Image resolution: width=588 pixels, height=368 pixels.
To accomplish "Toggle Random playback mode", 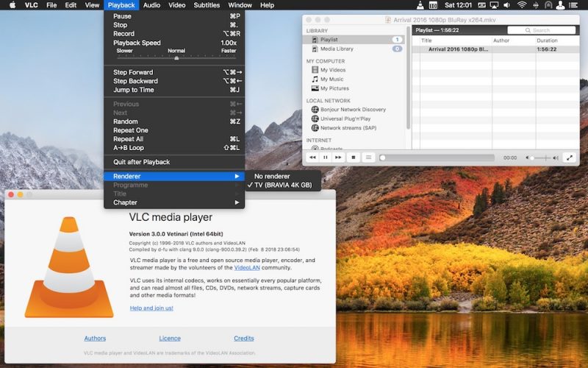I will tap(174, 121).
